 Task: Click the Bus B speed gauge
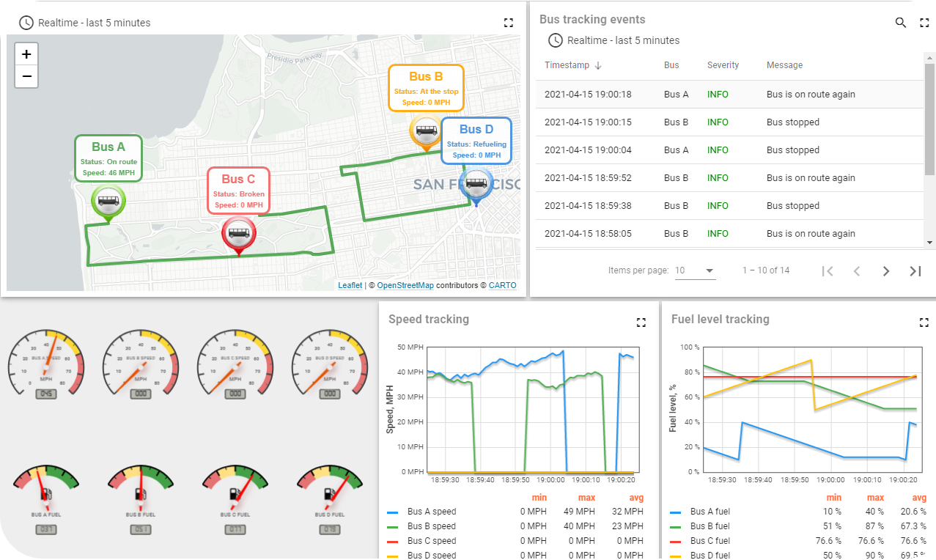[x=141, y=364]
